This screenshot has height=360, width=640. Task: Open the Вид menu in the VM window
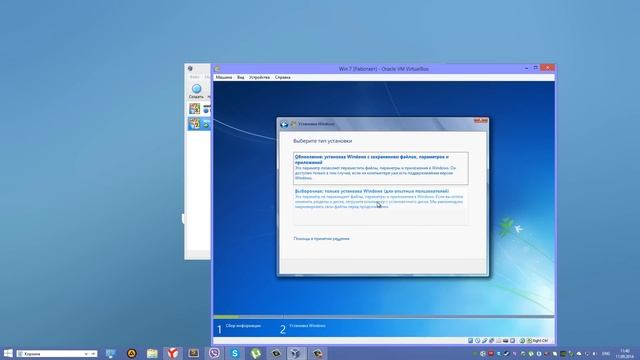pyautogui.click(x=241, y=77)
